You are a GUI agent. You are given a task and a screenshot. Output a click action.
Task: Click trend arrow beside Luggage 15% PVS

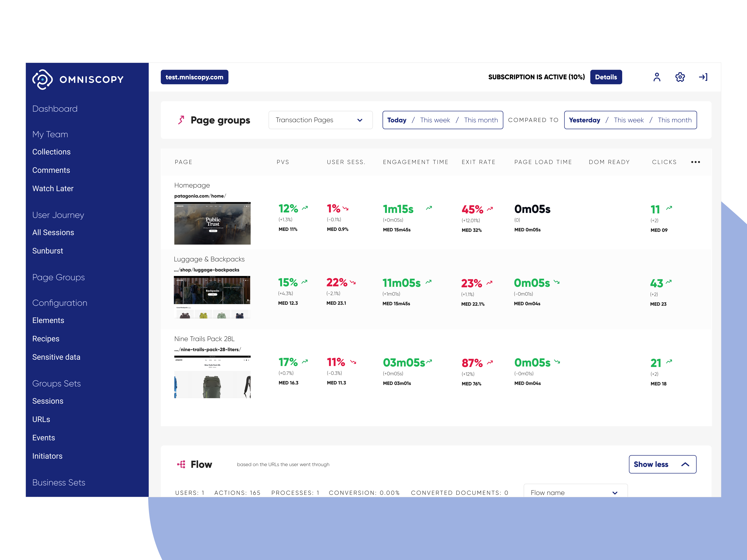304,282
